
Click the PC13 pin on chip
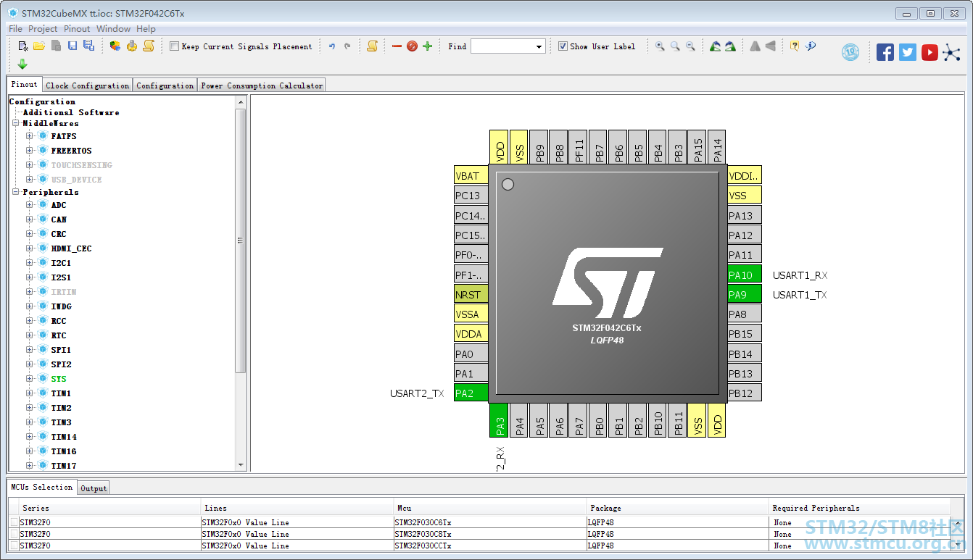click(471, 196)
